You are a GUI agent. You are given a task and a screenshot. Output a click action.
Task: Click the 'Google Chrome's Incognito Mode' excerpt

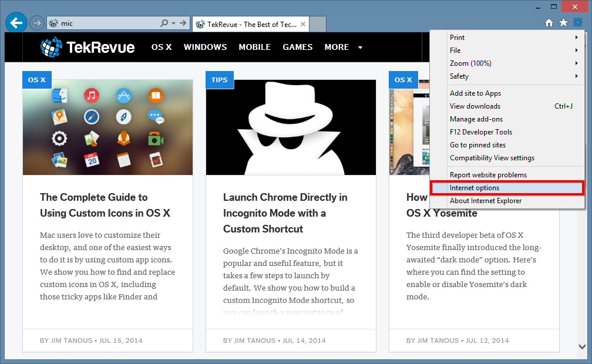[291, 281]
